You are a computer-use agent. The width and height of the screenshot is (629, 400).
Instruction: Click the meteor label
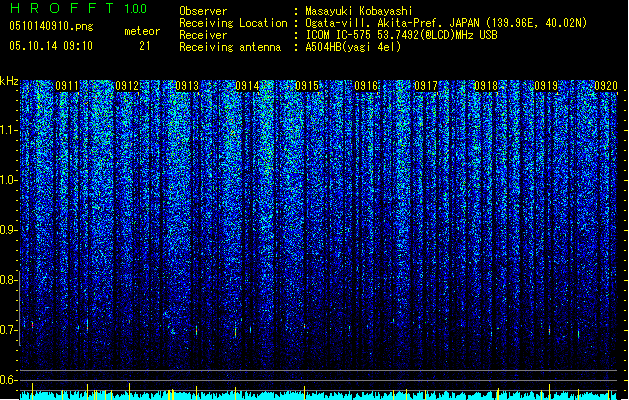click(x=142, y=31)
